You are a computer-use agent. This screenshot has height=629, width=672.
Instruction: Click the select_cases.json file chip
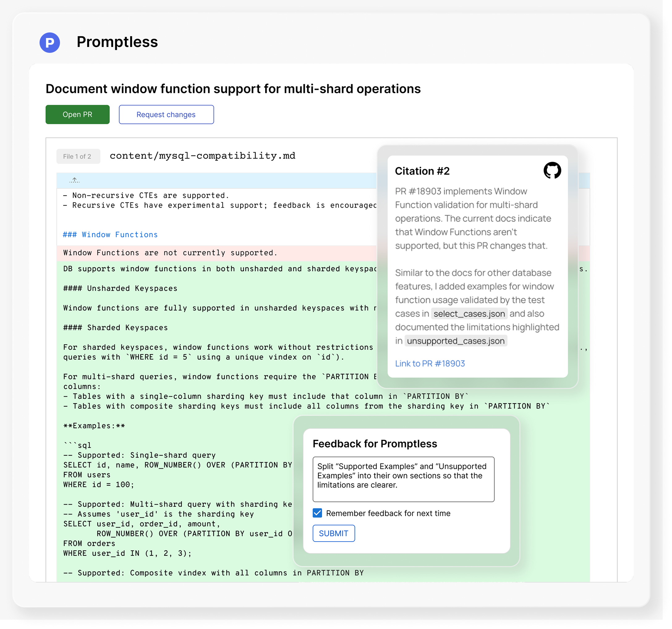pos(470,314)
